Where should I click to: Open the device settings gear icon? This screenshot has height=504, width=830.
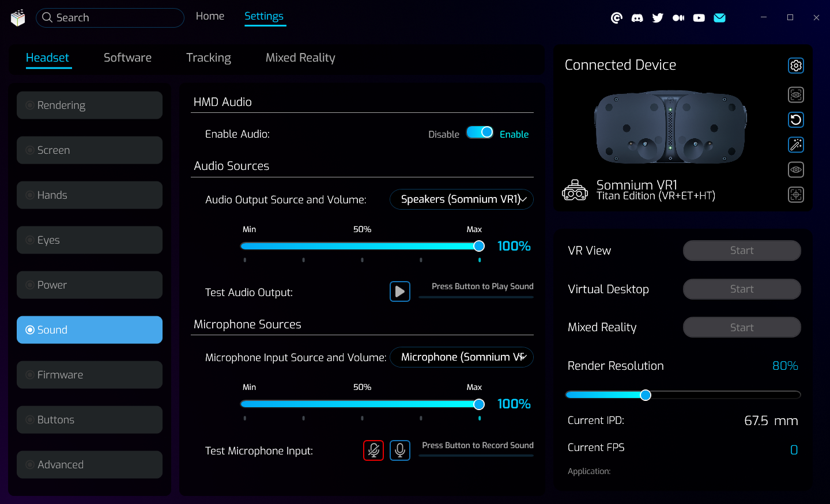(796, 66)
